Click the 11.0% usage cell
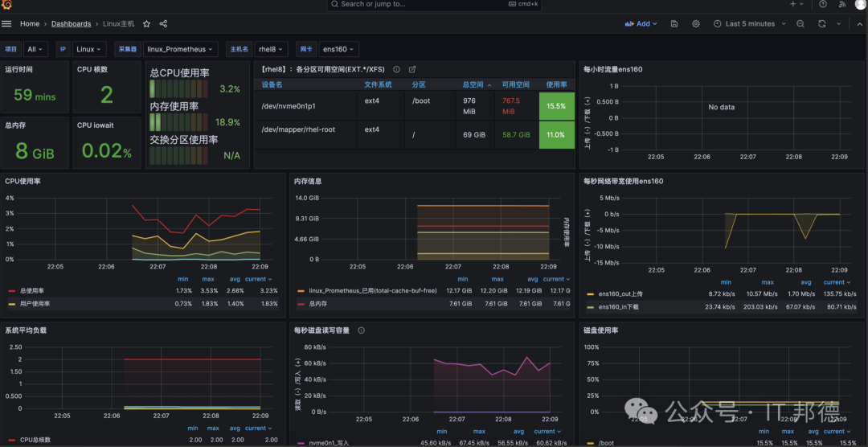The image size is (868, 447). pyautogui.click(x=556, y=134)
